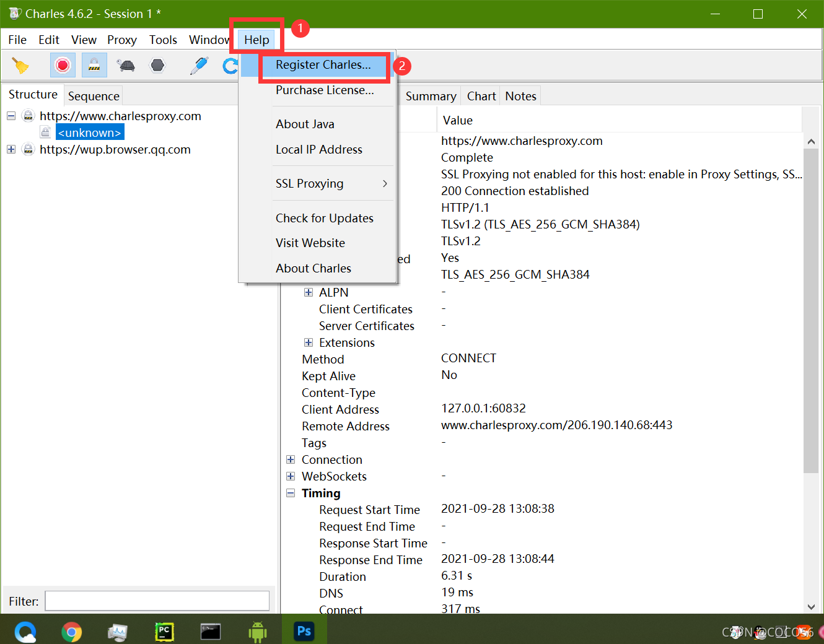Choose Purchase License from the menu
This screenshot has height=644, width=824.
(324, 90)
